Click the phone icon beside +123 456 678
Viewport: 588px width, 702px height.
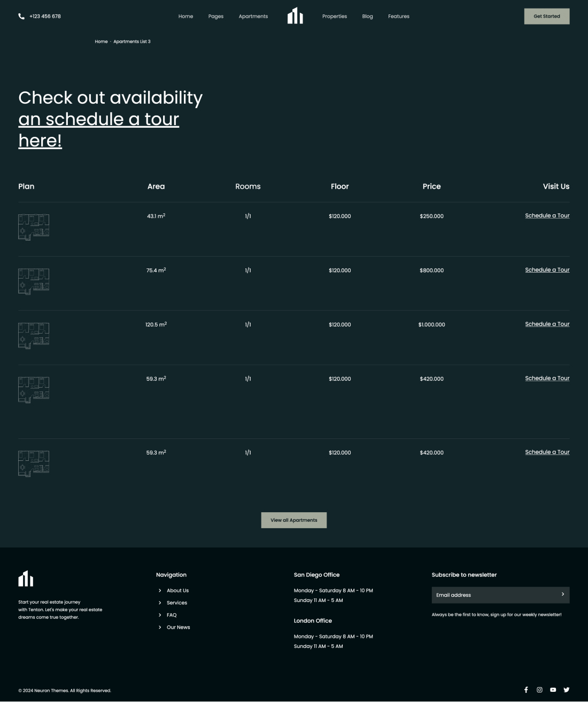(x=21, y=17)
